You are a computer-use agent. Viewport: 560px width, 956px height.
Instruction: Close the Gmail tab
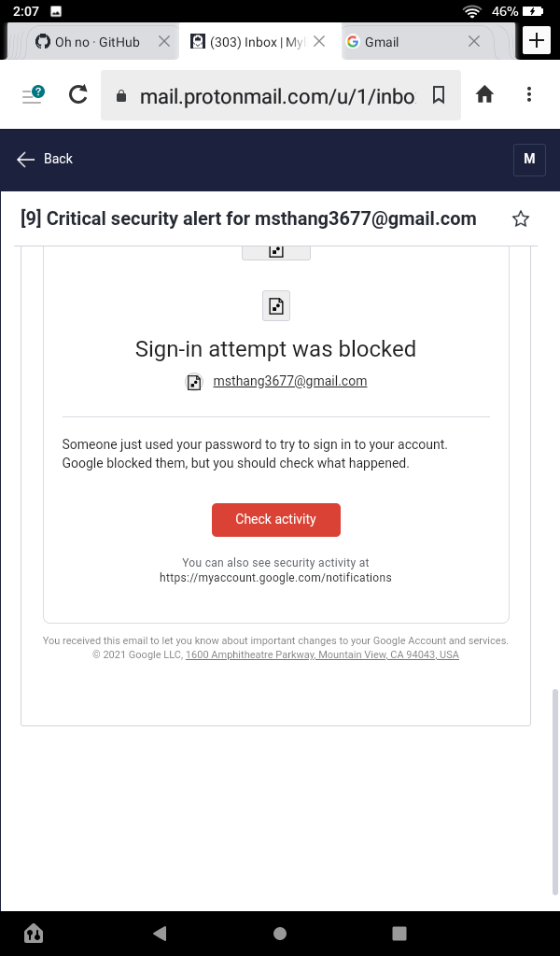474,42
